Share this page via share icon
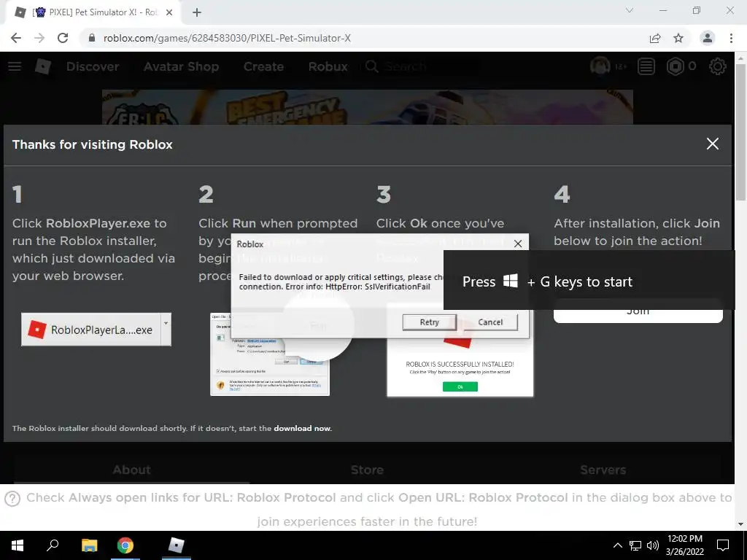 [655, 38]
